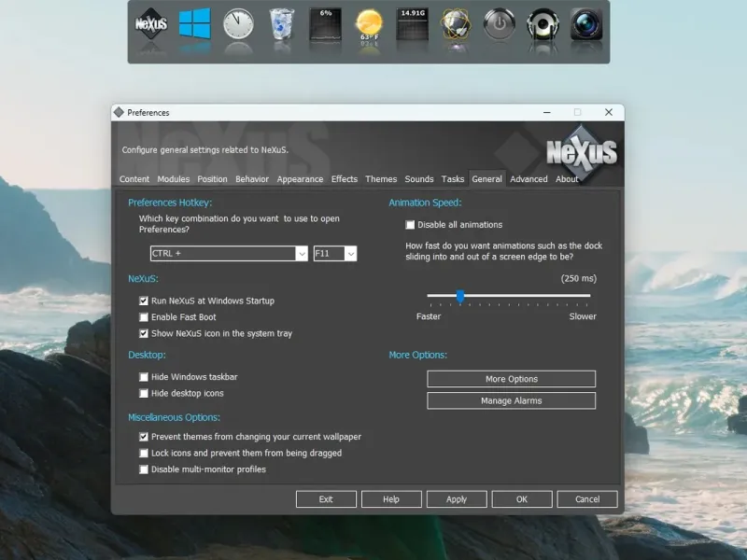
Task: Click the RAM meter showing 14.91G
Action: tap(413, 24)
